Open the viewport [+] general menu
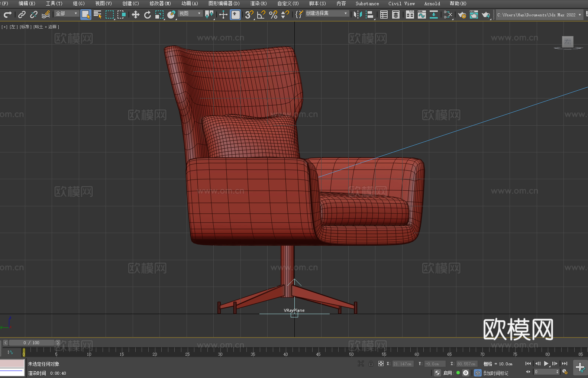This screenshot has height=378, width=588. pyautogui.click(x=4, y=27)
